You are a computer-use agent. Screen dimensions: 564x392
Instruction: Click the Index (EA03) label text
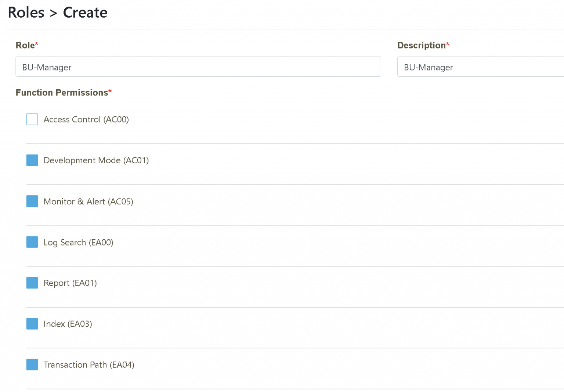coord(68,324)
